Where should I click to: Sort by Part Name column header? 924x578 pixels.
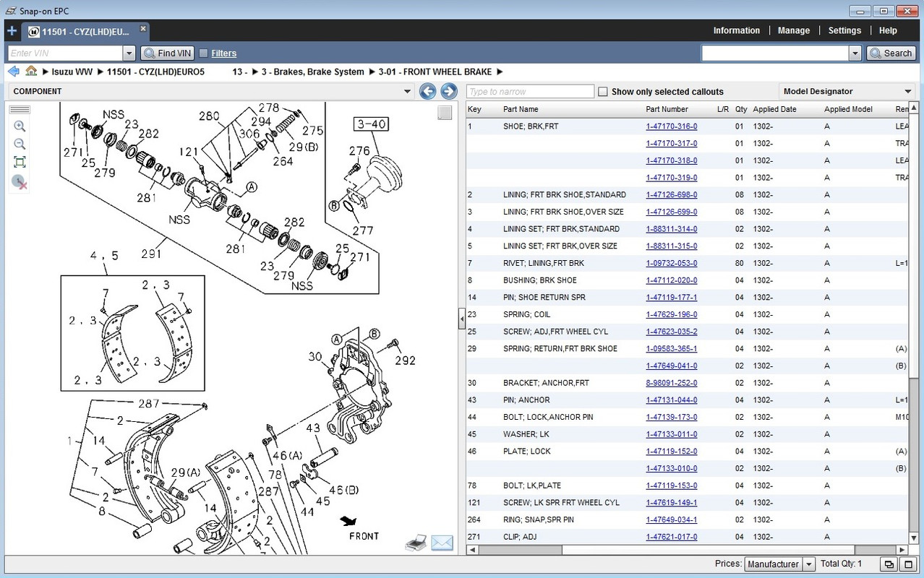[x=521, y=109]
